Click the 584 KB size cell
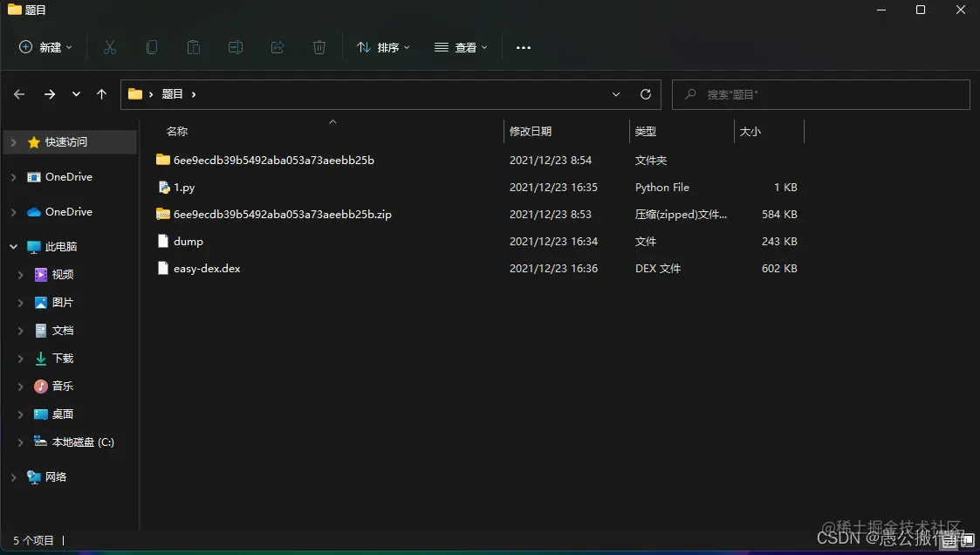This screenshot has width=980, height=555. pyautogui.click(x=779, y=215)
